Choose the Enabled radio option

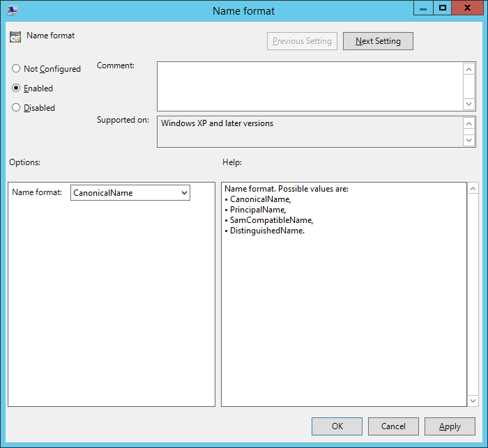[16, 88]
